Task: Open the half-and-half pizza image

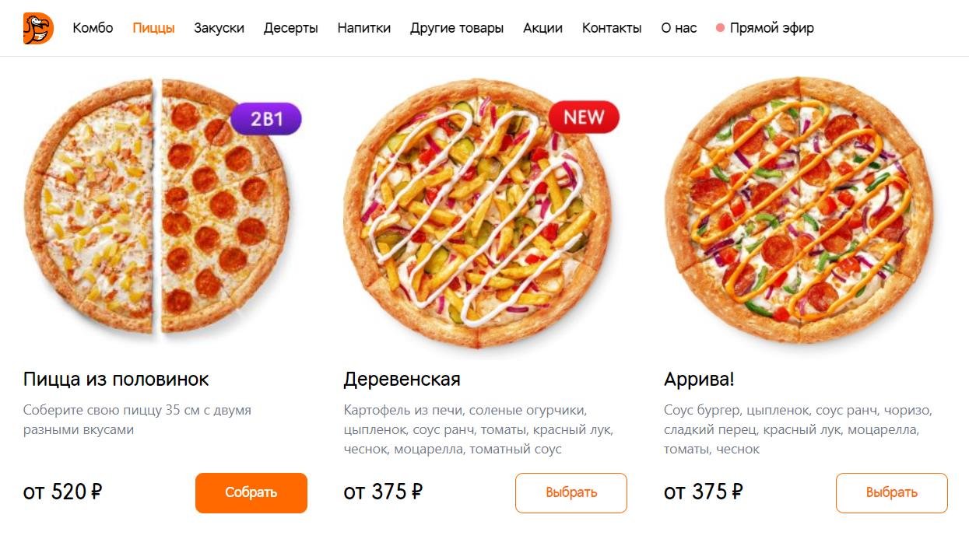Action: pos(157,209)
